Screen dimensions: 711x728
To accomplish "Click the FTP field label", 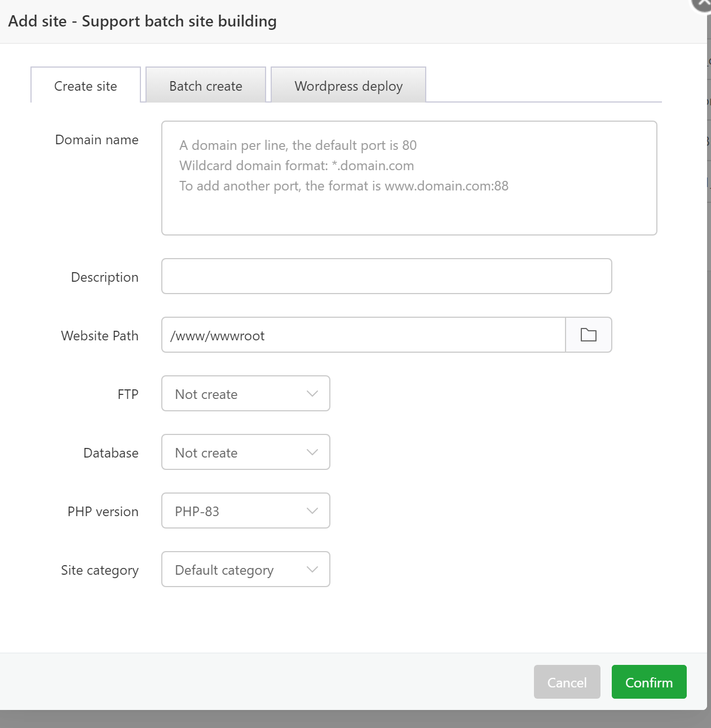I will 127,394.
